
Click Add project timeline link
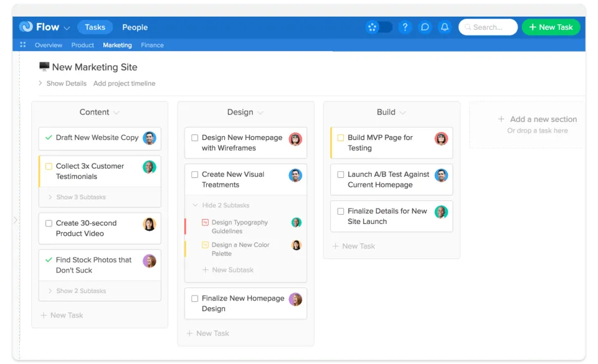124,83
